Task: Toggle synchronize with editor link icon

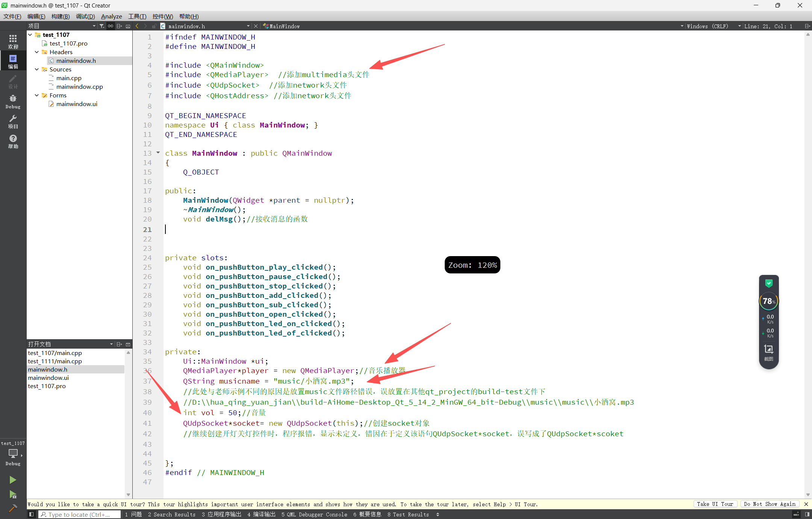Action: tap(111, 26)
